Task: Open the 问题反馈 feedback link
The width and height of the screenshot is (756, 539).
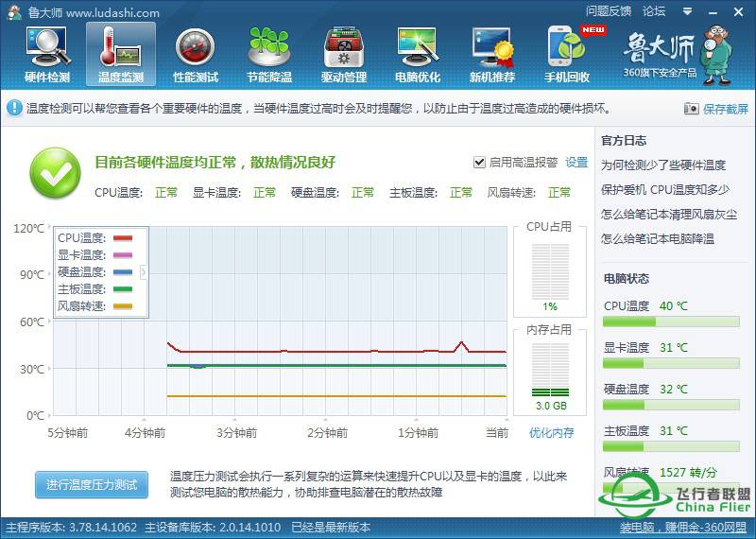Action: click(609, 11)
